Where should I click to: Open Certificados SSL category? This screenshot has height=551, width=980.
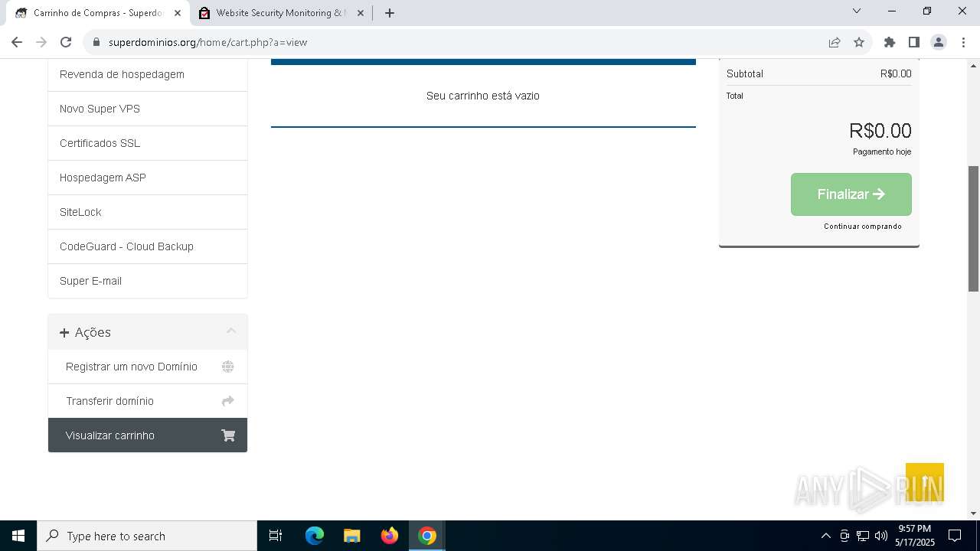click(148, 143)
